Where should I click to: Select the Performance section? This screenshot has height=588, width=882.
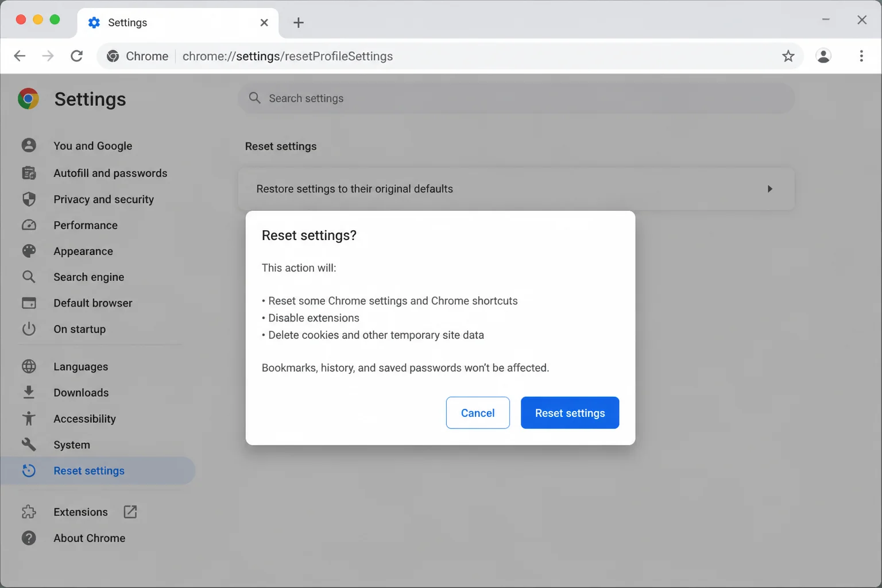click(86, 225)
